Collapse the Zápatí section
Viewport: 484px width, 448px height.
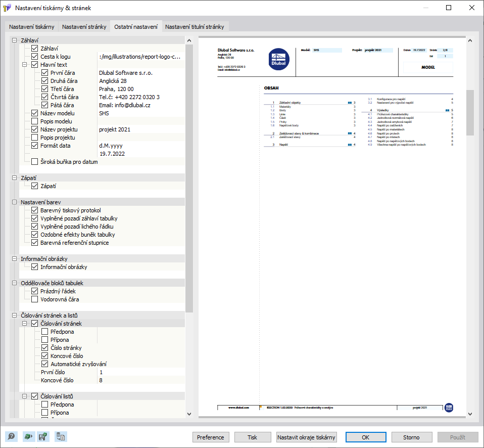click(14, 177)
